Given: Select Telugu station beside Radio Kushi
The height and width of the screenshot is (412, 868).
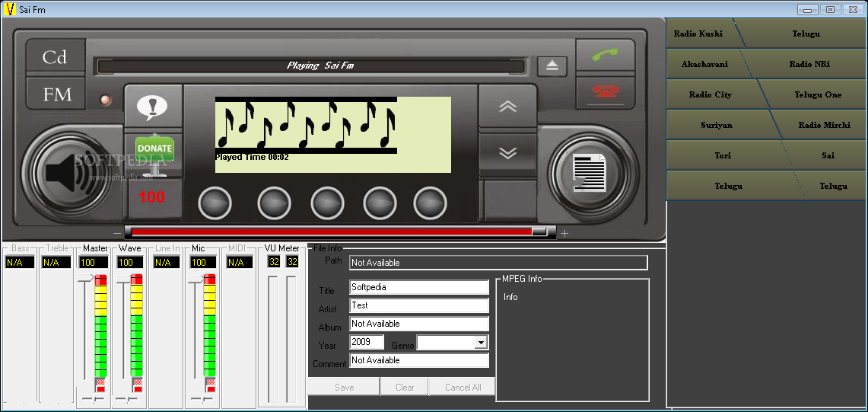Looking at the screenshot, I should click(x=806, y=34).
